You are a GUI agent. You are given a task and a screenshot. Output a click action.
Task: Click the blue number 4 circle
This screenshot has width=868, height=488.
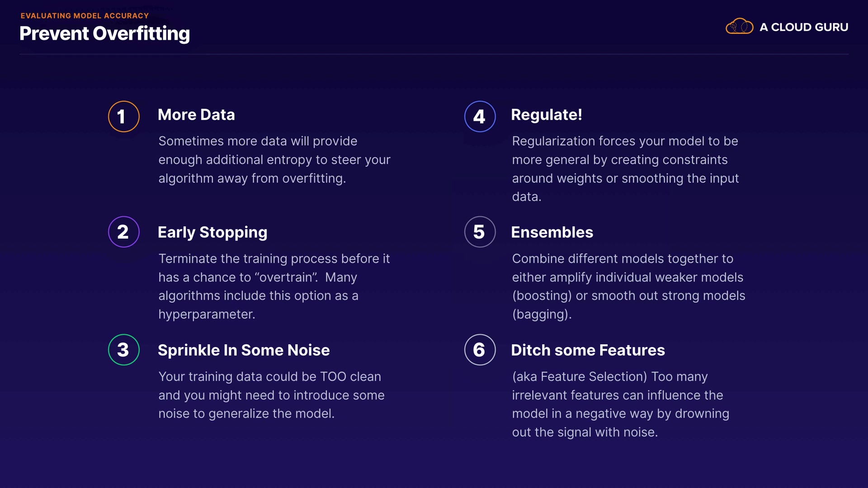coord(480,117)
